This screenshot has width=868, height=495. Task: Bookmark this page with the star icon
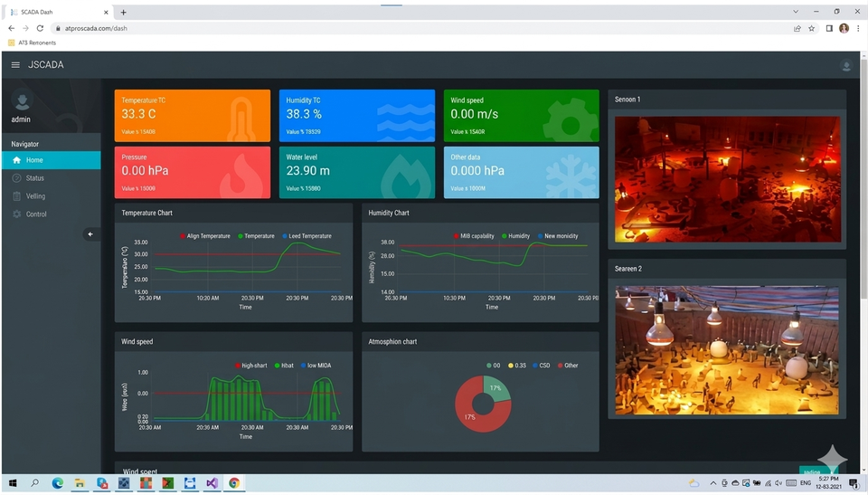coord(812,28)
